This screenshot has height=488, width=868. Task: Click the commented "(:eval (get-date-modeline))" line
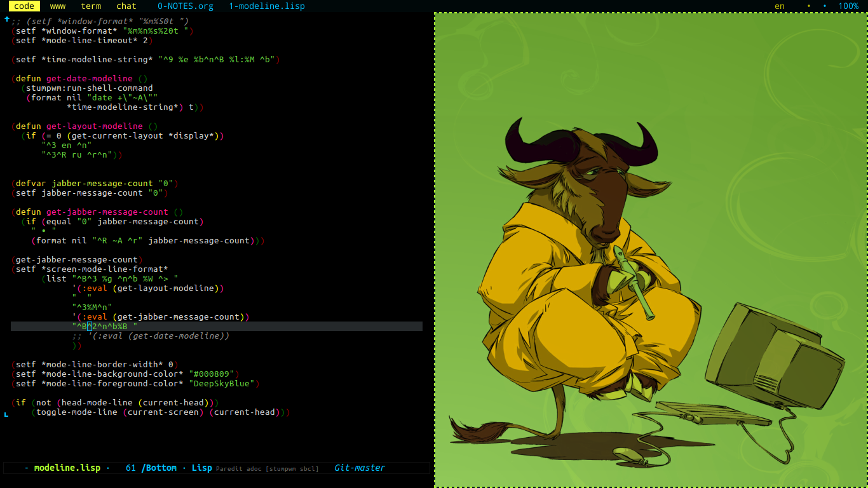click(x=151, y=335)
